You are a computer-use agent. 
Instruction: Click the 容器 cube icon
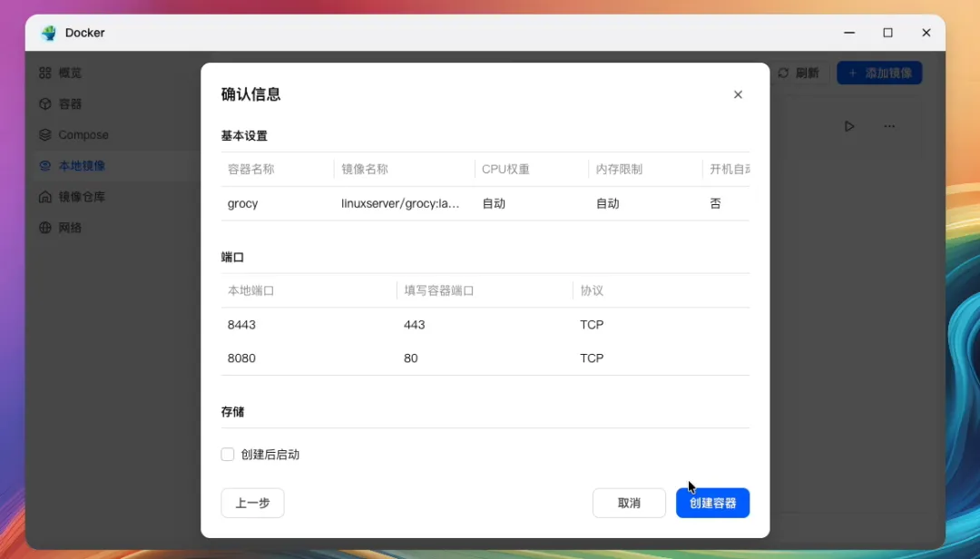tap(45, 103)
